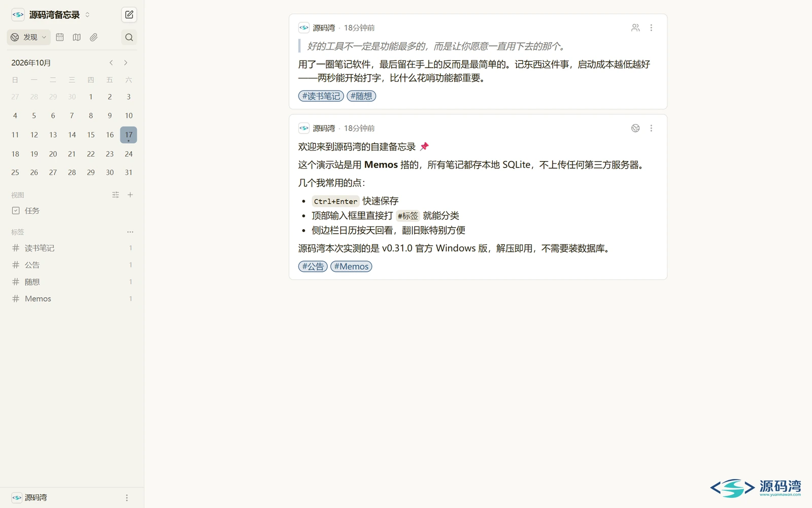812x508 pixels.
Task: Open the 发现 dropdown
Action: 29,37
